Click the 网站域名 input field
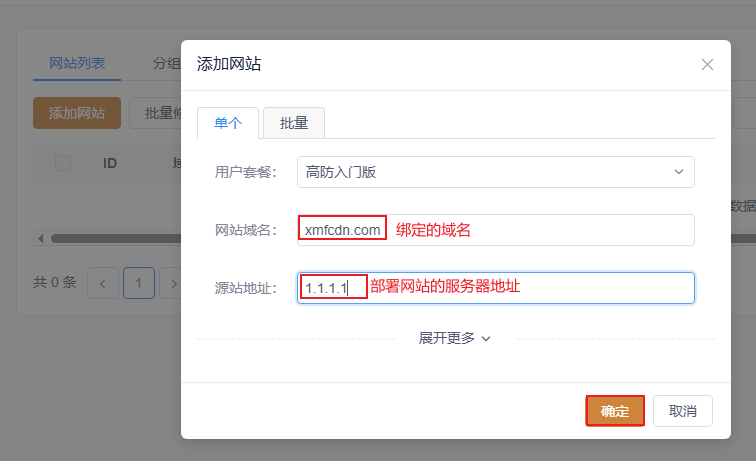Screen dimensions: 756x461 [496, 230]
